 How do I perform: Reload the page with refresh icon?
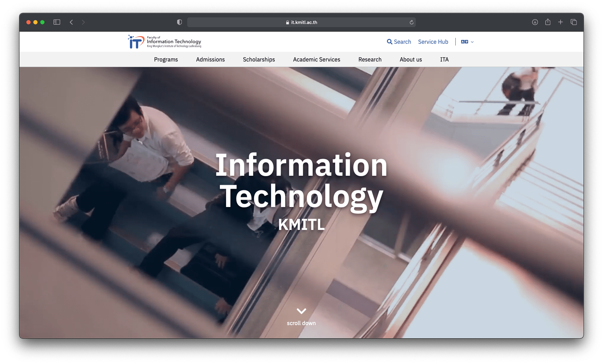pos(411,22)
